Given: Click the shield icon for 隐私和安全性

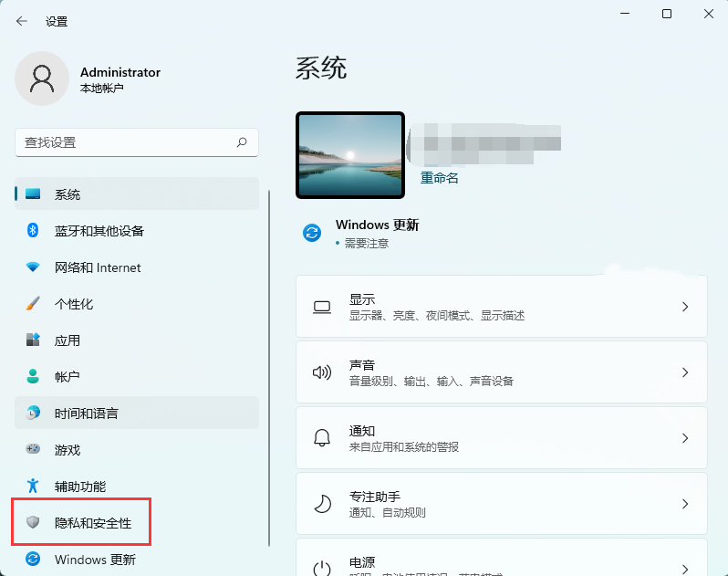Looking at the screenshot, I should 33,523.
